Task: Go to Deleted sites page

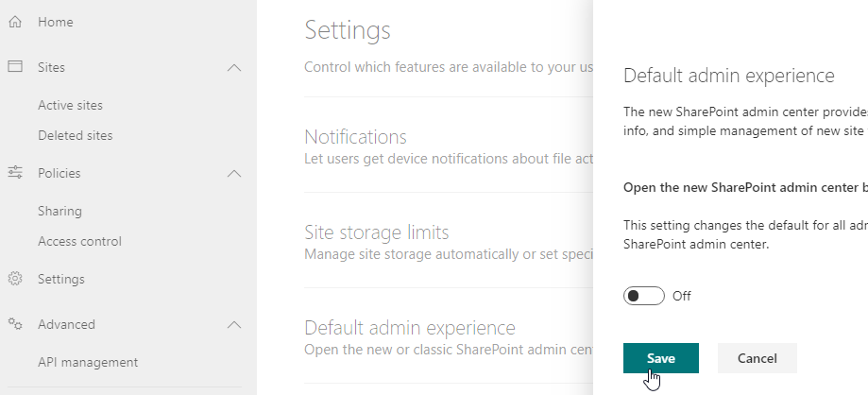Action: point(75,135)
